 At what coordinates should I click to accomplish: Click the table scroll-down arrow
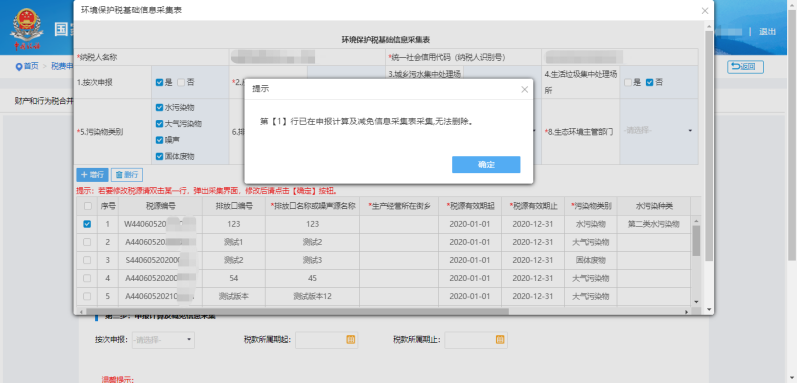pos(696,302)
